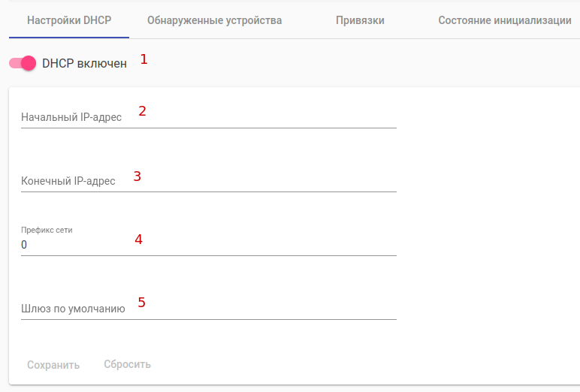Click the red number 5 marker
This screenshot has width=580, height=392.
click(x=141, y=303)
